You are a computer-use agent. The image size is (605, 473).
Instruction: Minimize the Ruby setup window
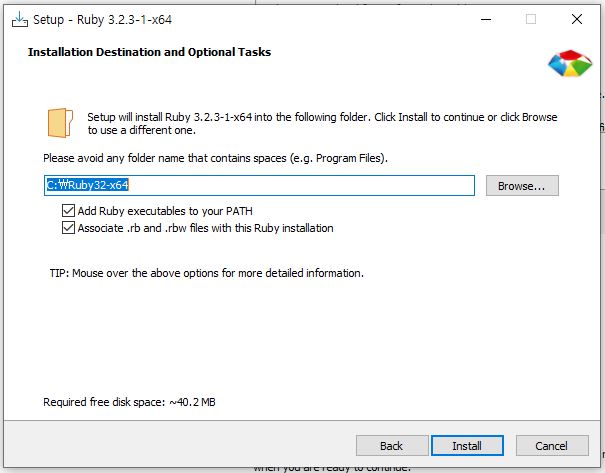[x=486, y=19]
